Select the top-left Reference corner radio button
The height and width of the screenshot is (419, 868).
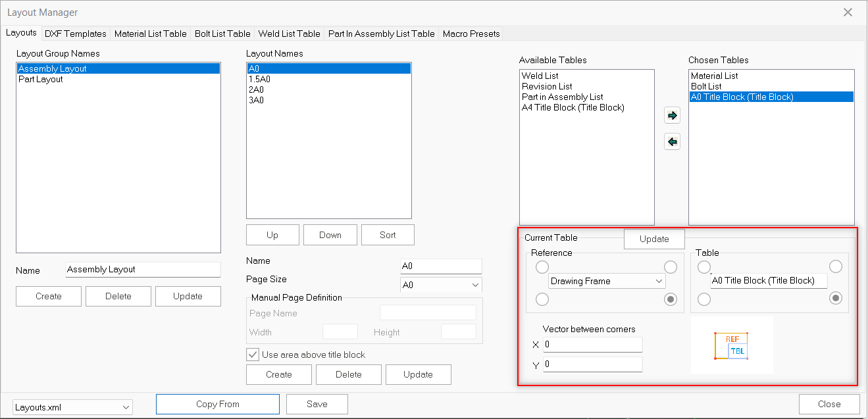click(x=542, y=267)
